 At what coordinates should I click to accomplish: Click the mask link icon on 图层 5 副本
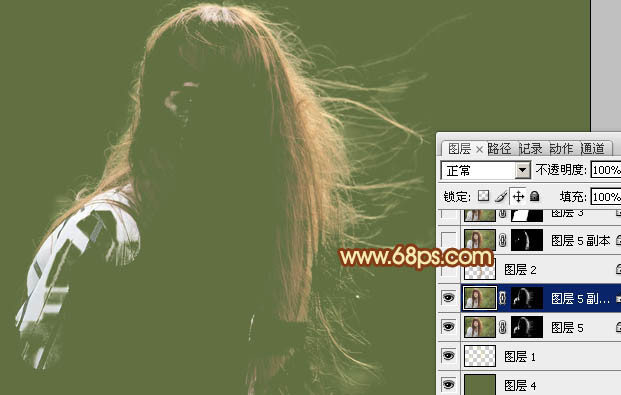[x=503, y=240]
